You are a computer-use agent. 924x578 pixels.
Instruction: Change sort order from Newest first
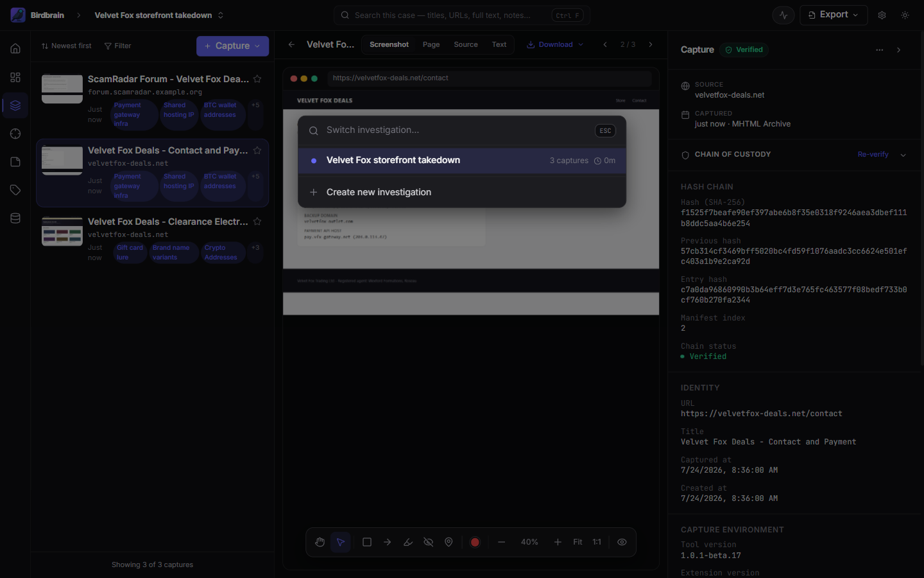[x=67, y=46]
